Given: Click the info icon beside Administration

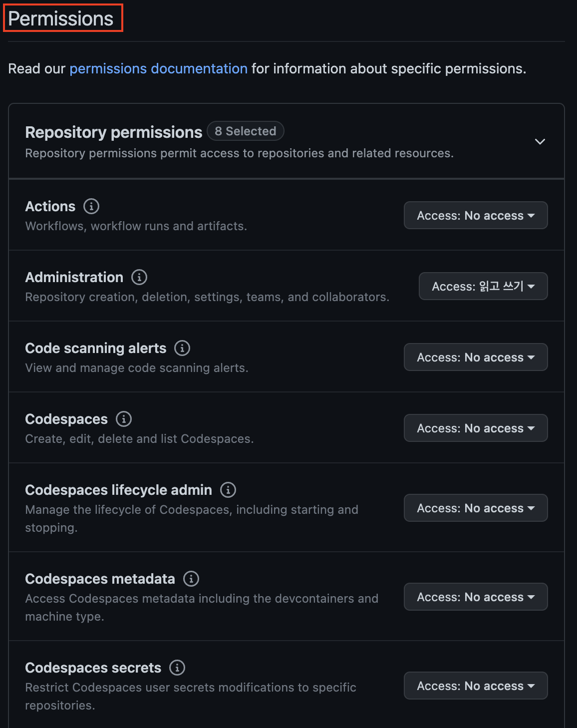Looking at the screenshot, I should [x=139, y=277].
